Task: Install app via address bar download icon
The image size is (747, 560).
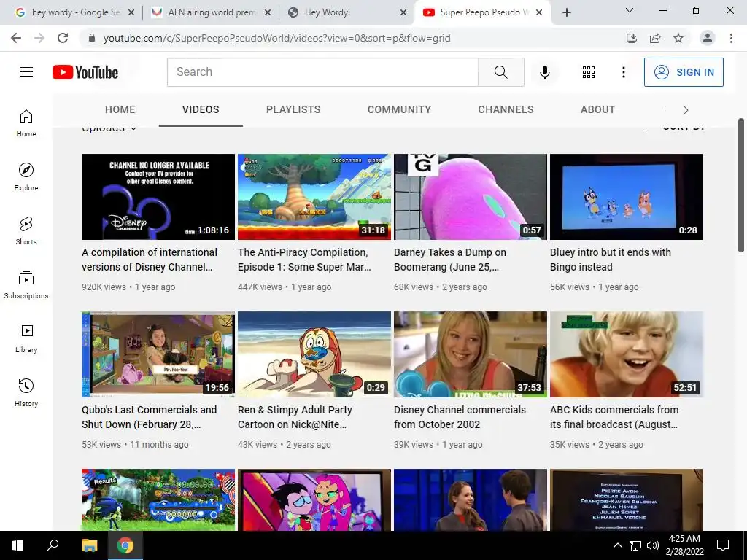Action: click(x=632, y=38)
